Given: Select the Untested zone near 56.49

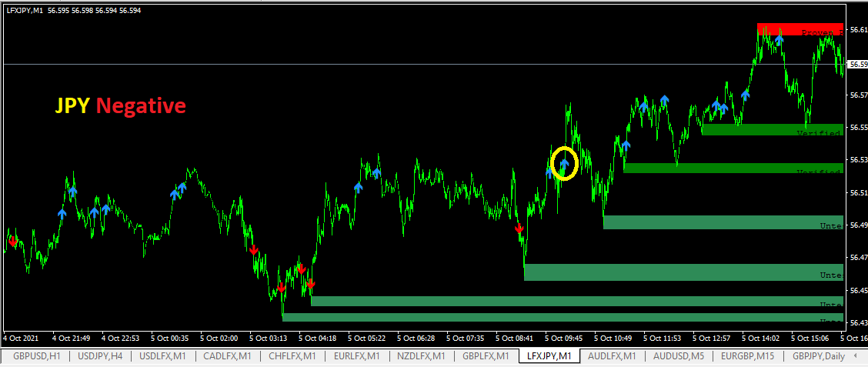Looking at the screenshot, I should (x=723, y=222).
